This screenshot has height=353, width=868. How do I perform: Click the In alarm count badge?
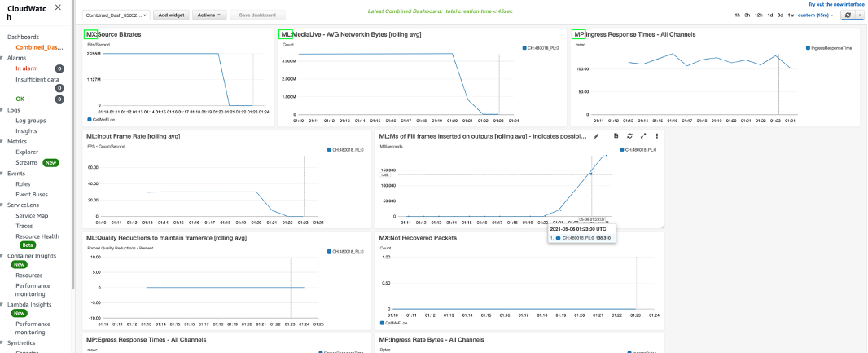[59, 68]
